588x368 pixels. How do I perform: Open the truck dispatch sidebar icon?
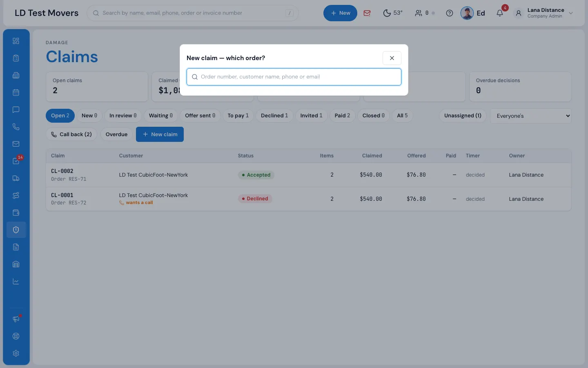(16, 178)
